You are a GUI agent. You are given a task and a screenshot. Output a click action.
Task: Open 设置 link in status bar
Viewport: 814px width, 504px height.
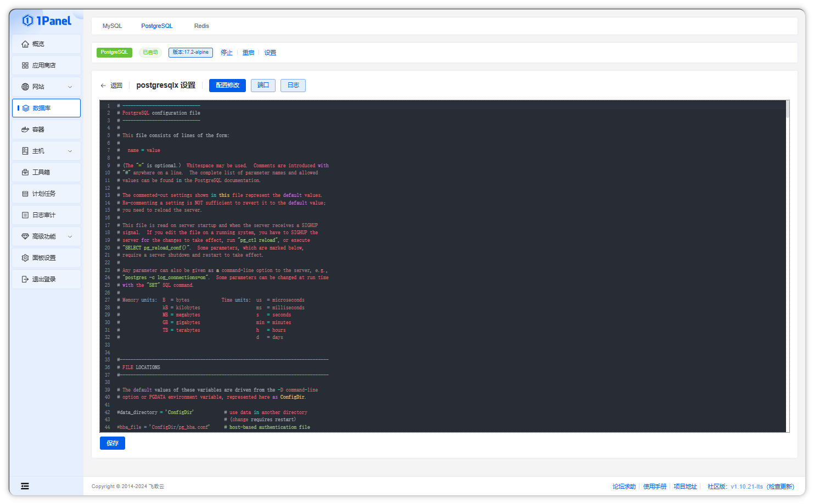click(270, 53)
